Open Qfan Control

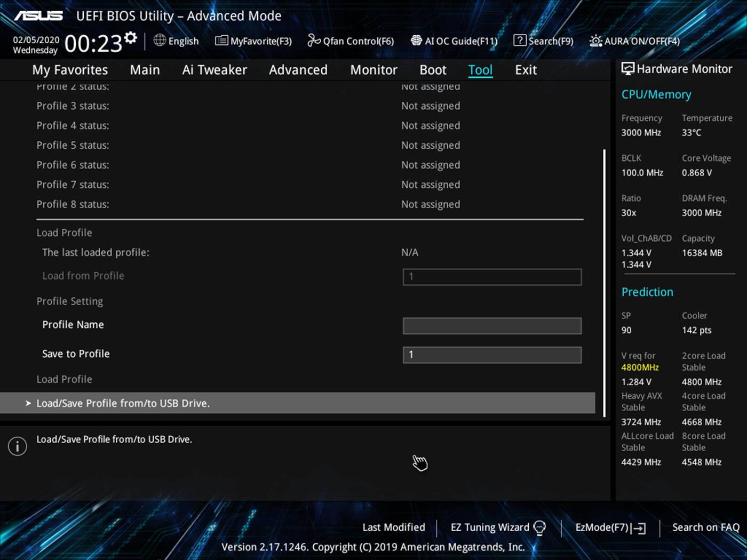(x=350, y=41)
